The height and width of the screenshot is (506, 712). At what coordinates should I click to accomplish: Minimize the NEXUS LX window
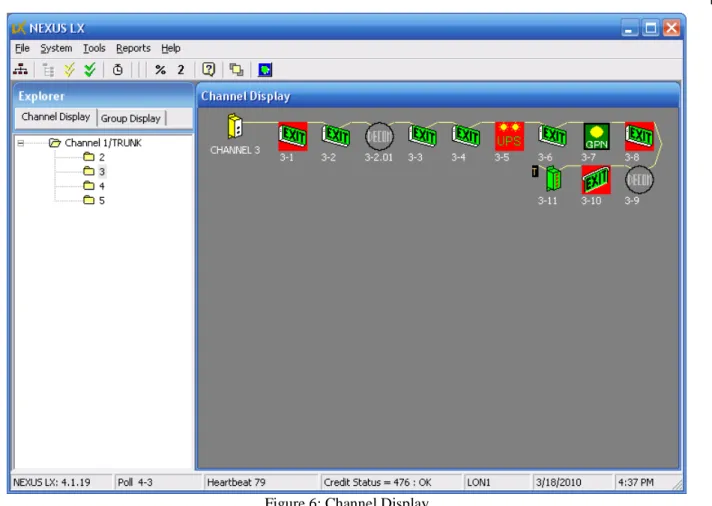tap(629, 28)
